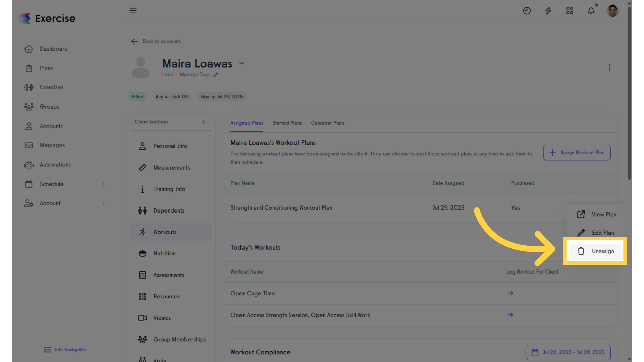Click the Assign Workout Plan button
The height and width of the screenshot is (362, 644).
coord(577,153)
